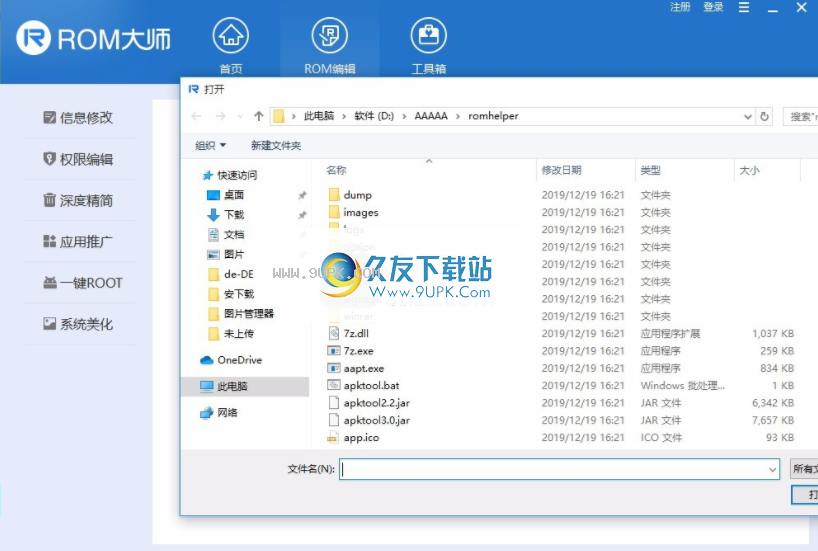818x551 pixels.
Task: Click romhelper in address path
Action: pyautogui.click(x=493, y=116)
